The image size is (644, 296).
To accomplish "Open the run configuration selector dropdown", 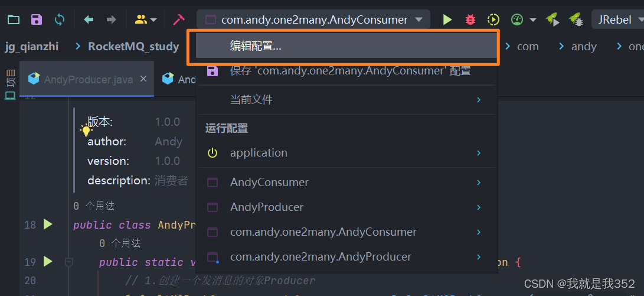I will [313, 19].
